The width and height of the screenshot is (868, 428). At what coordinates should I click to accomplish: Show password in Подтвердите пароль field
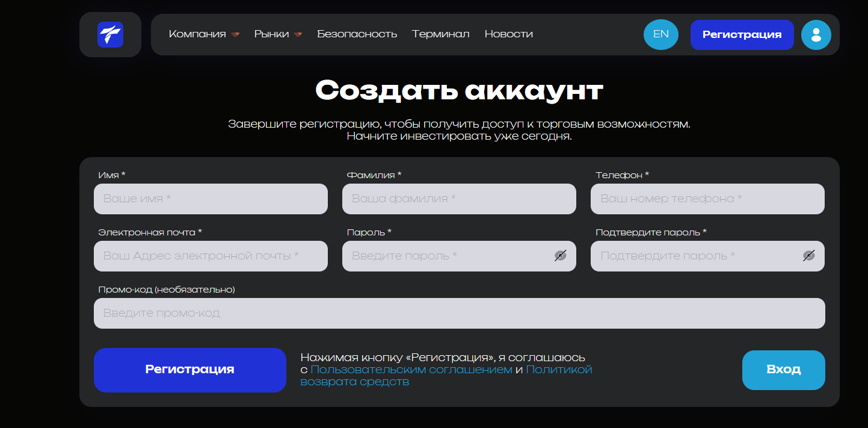pos(809,256)
